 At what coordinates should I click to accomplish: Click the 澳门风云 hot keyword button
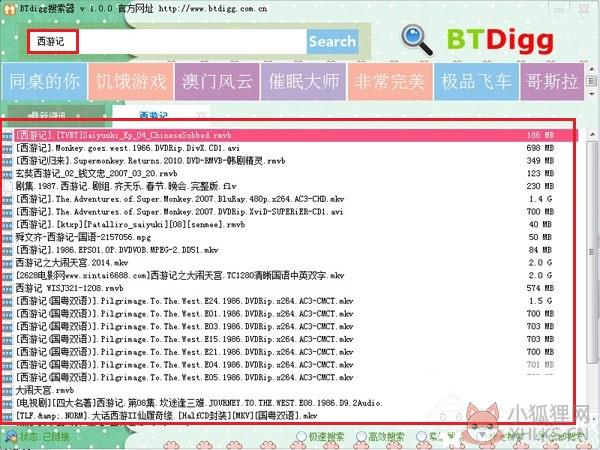click(217, 82)
